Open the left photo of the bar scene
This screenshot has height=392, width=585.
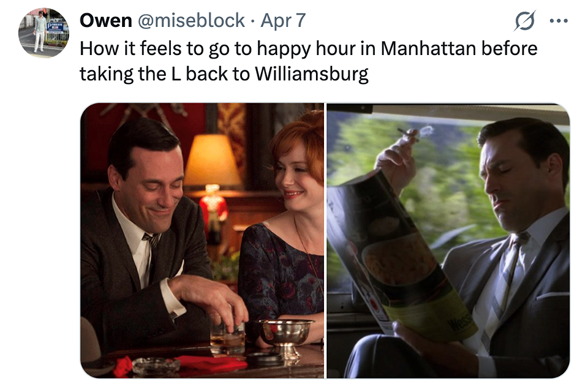(x=202, y=241)
